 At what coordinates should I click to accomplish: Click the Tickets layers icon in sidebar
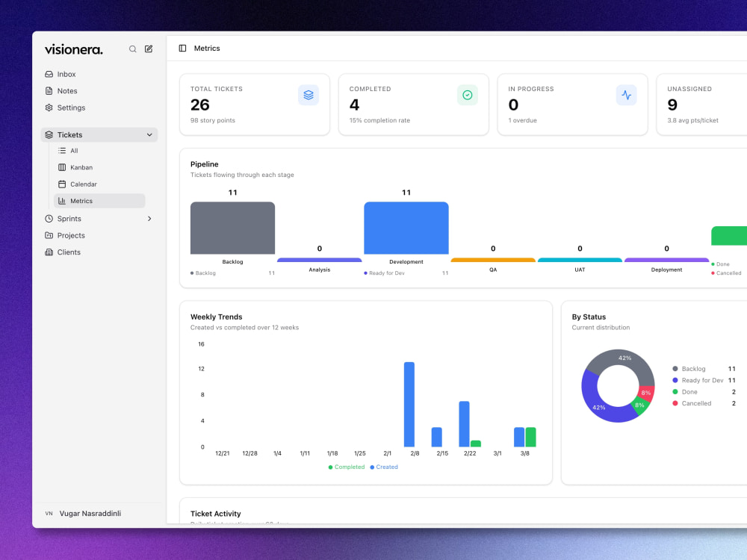pos(49,134)
